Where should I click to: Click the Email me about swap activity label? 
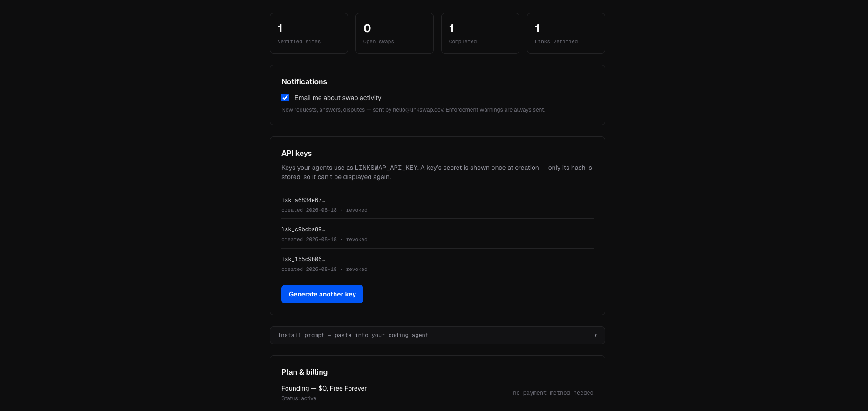tap(338, 98)
